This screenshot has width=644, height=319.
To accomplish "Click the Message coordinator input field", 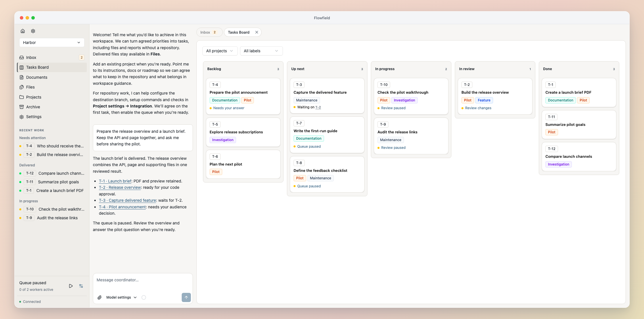I will coord(143,280).
